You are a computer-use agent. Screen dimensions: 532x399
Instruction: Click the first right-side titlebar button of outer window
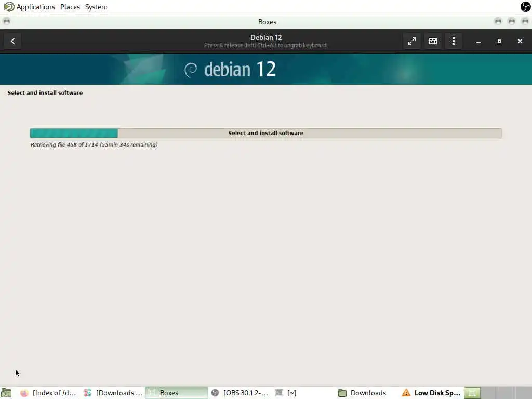coord(498,21)
